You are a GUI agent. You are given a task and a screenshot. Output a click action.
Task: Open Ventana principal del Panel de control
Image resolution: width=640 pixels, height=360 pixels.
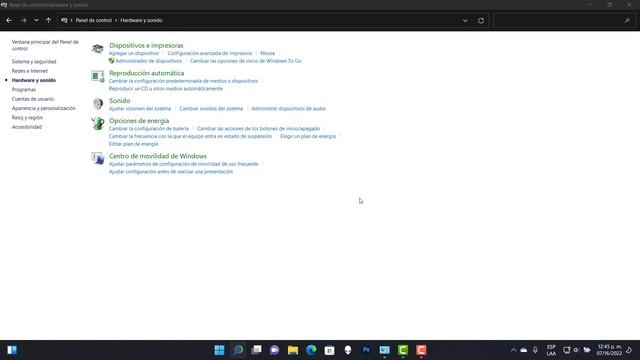click(45, 45)
